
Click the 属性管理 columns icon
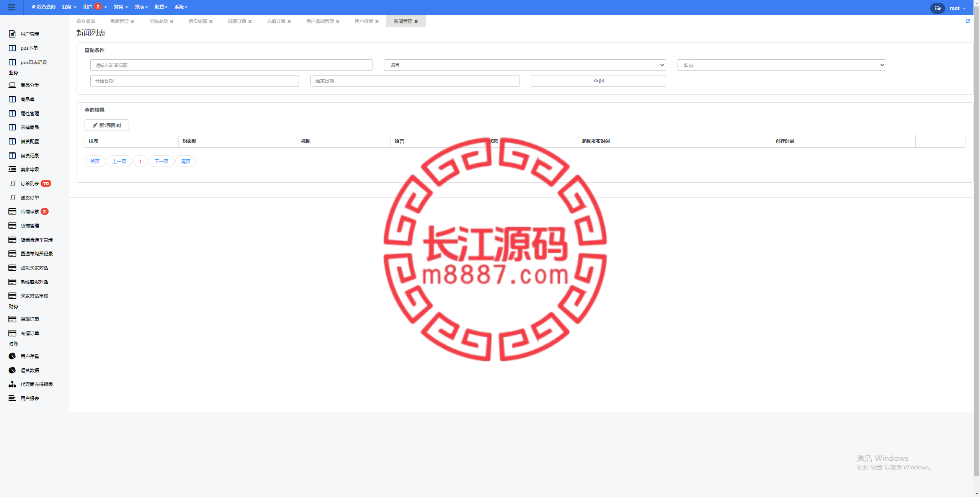[x=12, y=113]
